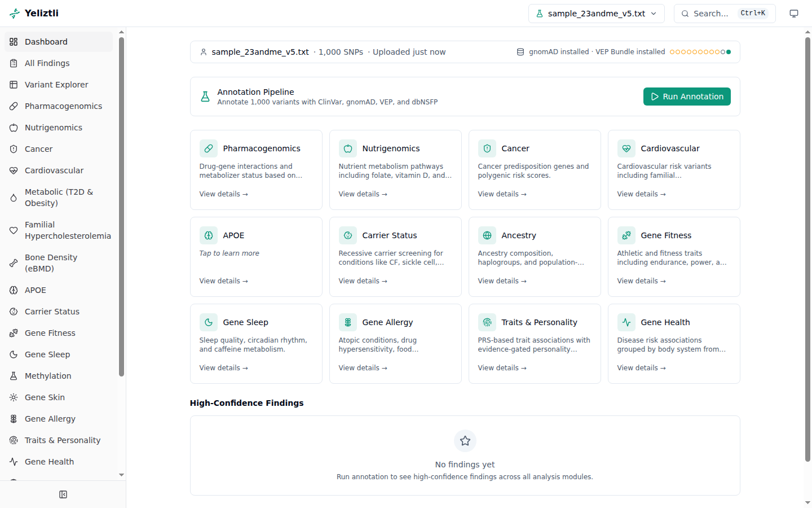Click Familial Hypercholesterolemia heart icon in sidebar
The height and width of the screenshot is (508, 812).
click(14, 230)
